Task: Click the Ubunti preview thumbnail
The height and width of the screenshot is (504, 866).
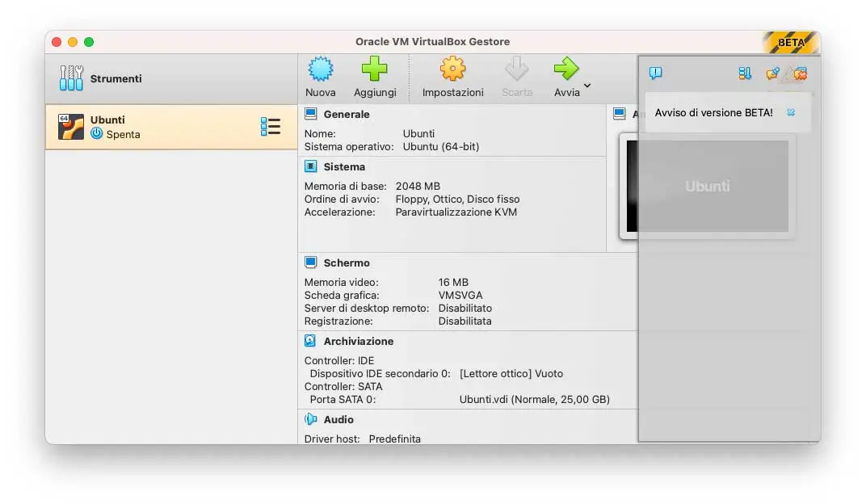Action: pos(708,186)
